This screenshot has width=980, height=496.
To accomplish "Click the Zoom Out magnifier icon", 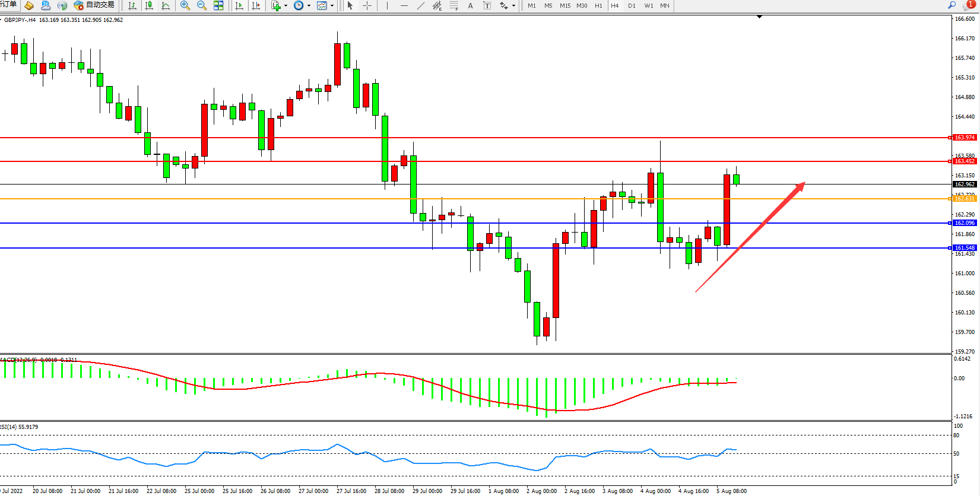I will coord(202,5).
